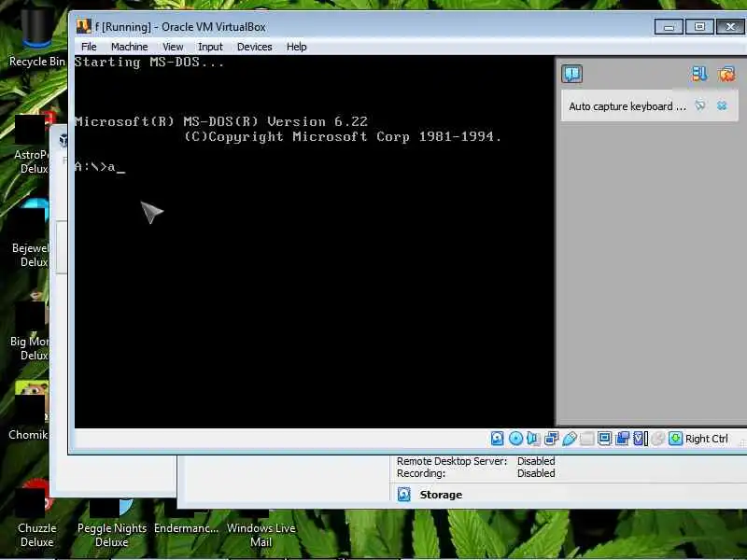Click the greyed mouse integration status icon
Screen dimensions: 747x560
pos(657,439)
